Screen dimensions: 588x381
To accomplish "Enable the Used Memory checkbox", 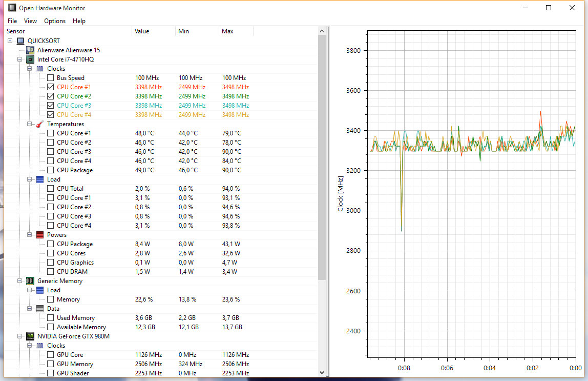I will 51,318.
